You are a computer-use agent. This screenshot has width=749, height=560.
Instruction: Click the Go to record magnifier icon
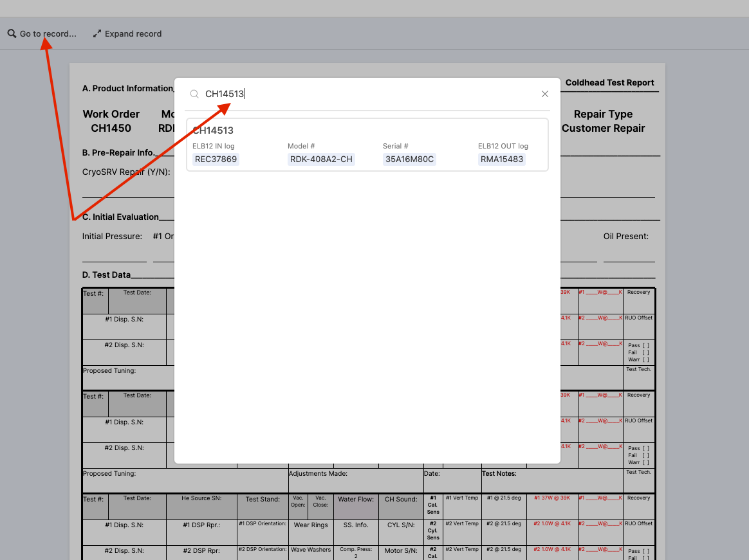[12, 33]
